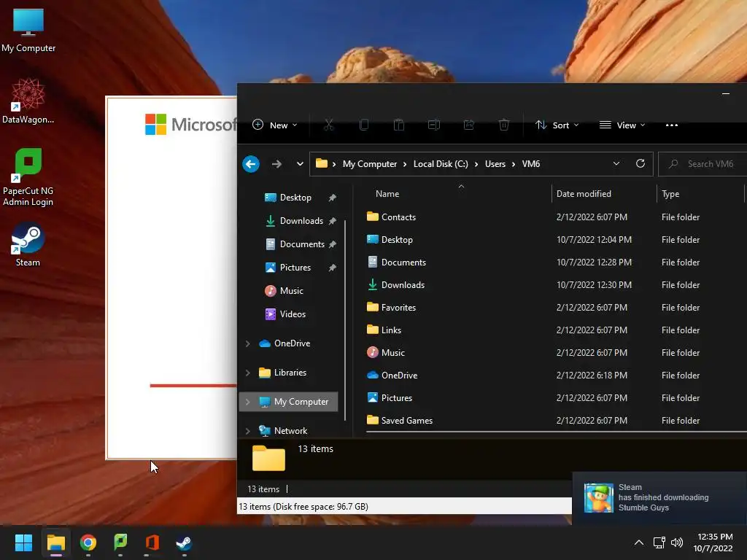This screenshot has width=747, height=560.
Task: Click the VM6 breadcrumb segment
Action: 531,164
